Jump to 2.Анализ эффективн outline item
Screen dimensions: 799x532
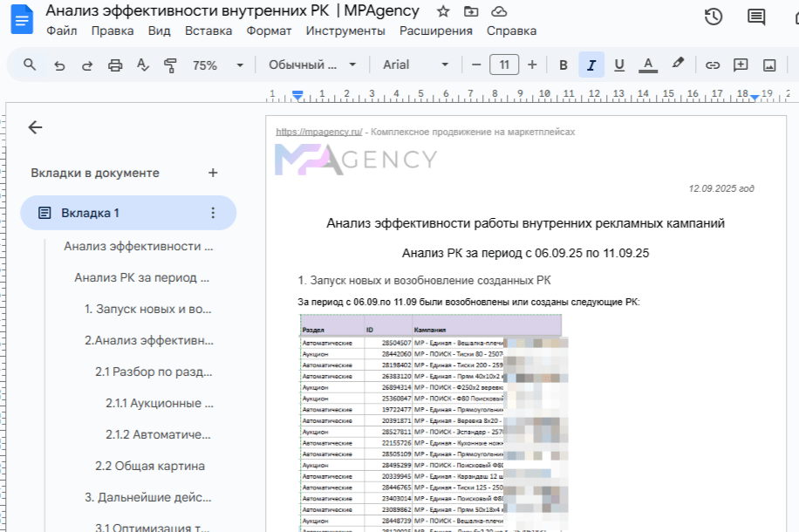[149, 340]
